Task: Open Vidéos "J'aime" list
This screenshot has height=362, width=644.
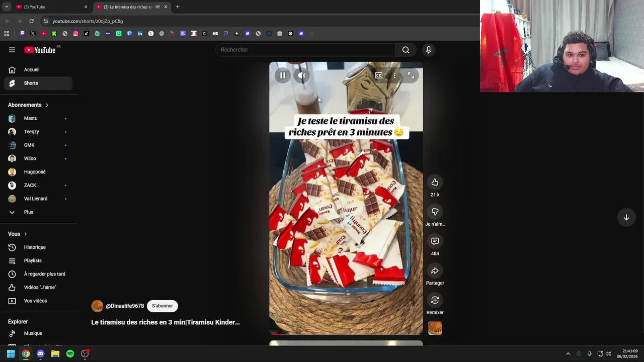Action: pos(38,287)
